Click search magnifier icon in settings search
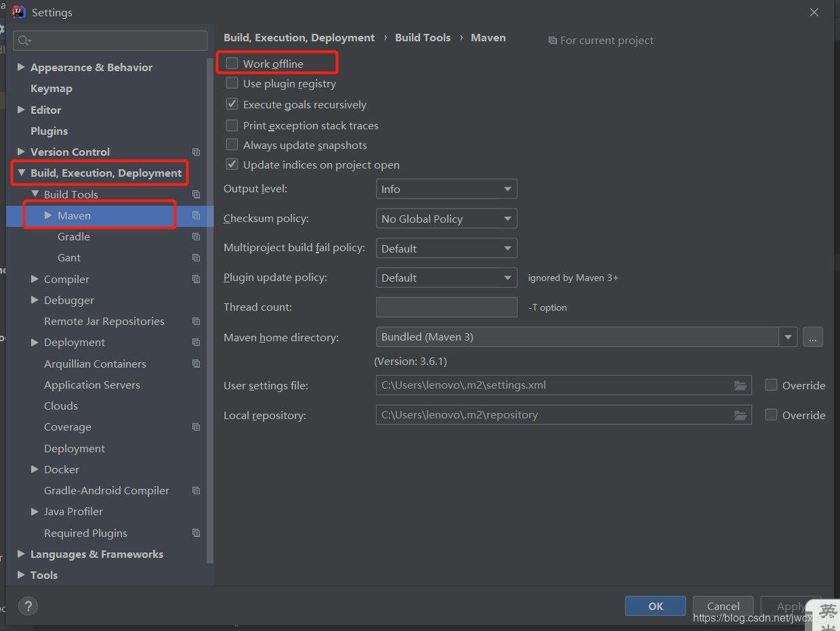The height and width of the screenshot is (631, 840). click(x=24, y=41)
